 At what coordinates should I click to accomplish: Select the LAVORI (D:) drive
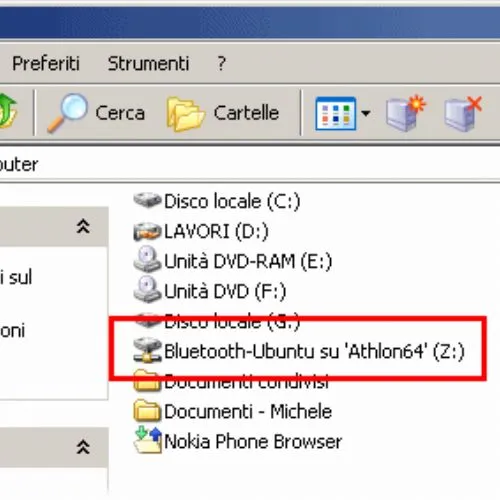tap(201, 231)
